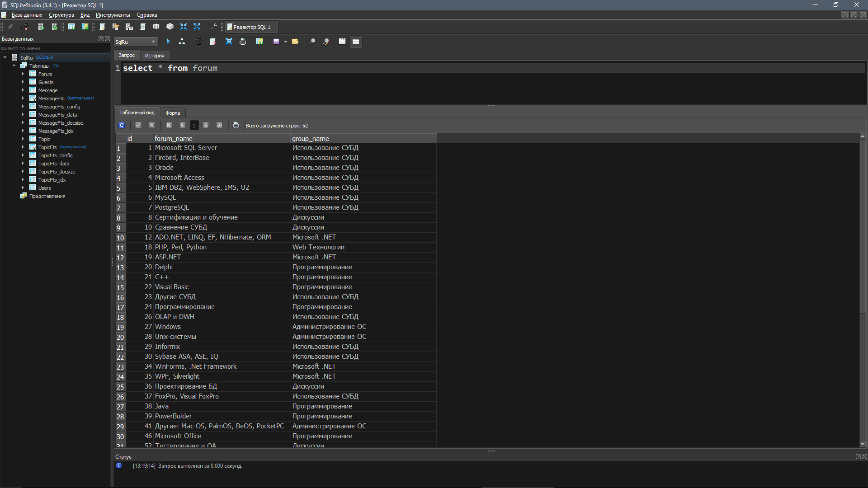Click the export results icon
This screenshot has height=488, width=868.
229,42
